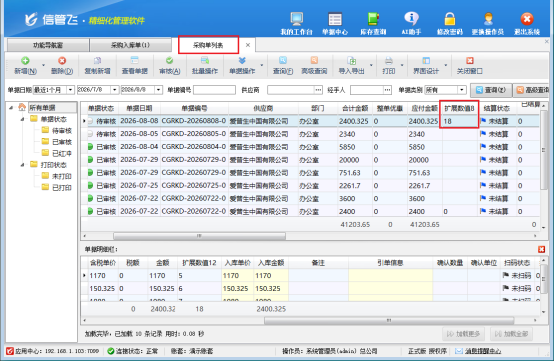The width and height of the screenshot is (554, 362).
Task: Open the start date 2026/7/8 picker
Action: 114,90
